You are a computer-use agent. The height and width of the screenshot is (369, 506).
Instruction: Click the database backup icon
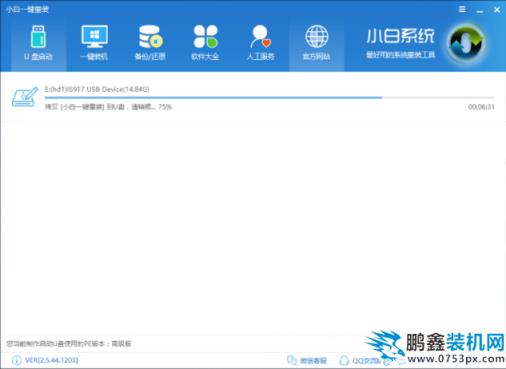tap(150, 37)
